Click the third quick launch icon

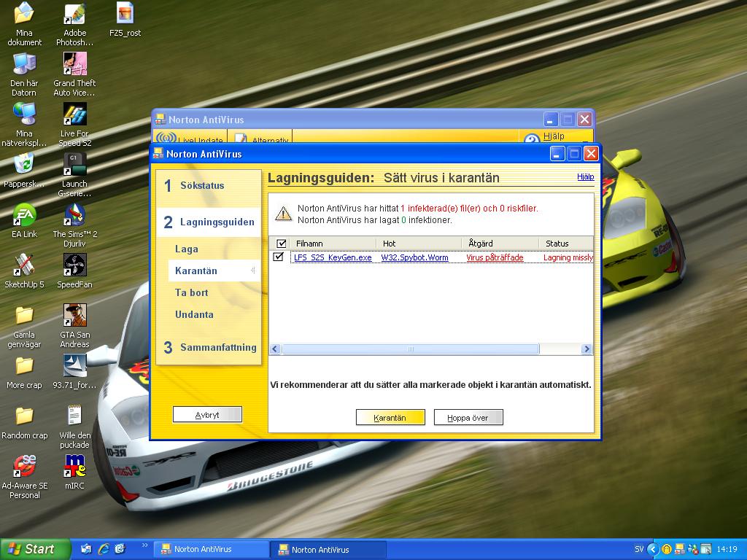(x=120, y=549)
